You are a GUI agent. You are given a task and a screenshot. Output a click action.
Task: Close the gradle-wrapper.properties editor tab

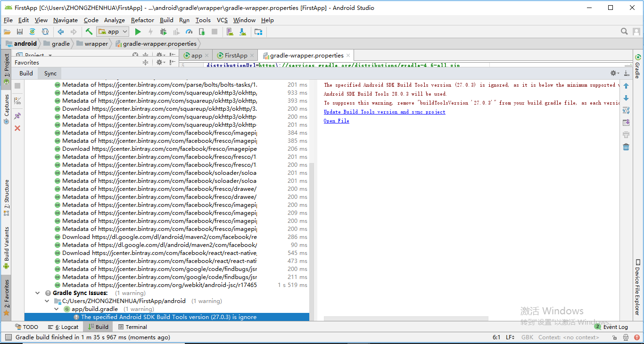tap(348, 56)
